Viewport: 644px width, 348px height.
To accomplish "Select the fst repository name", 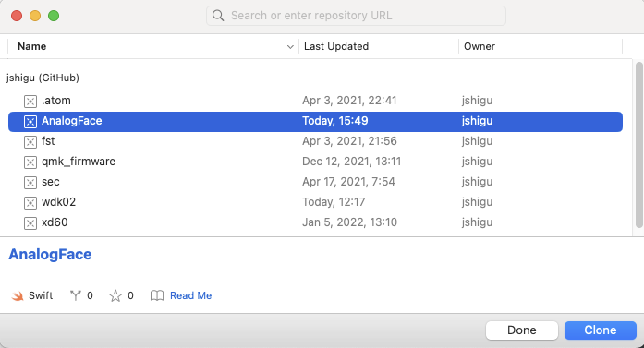I will tap(48, 141).
